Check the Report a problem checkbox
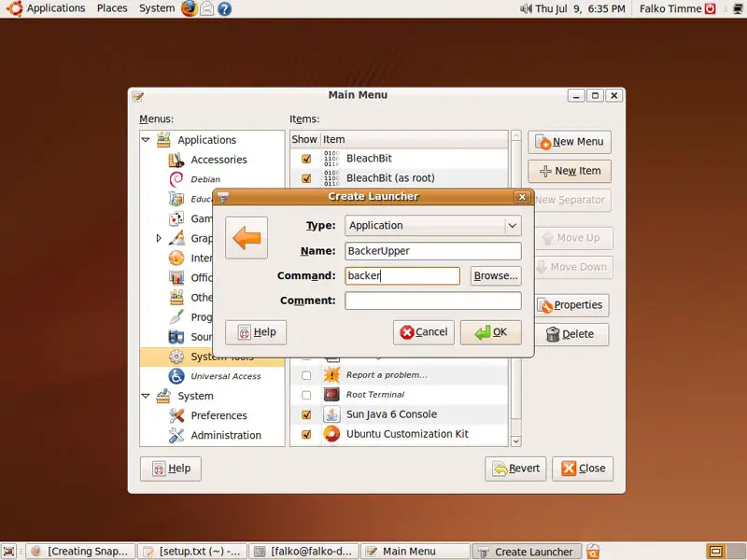Image resolution: width=747 pixels, height=560 pixels. point(306,375)
